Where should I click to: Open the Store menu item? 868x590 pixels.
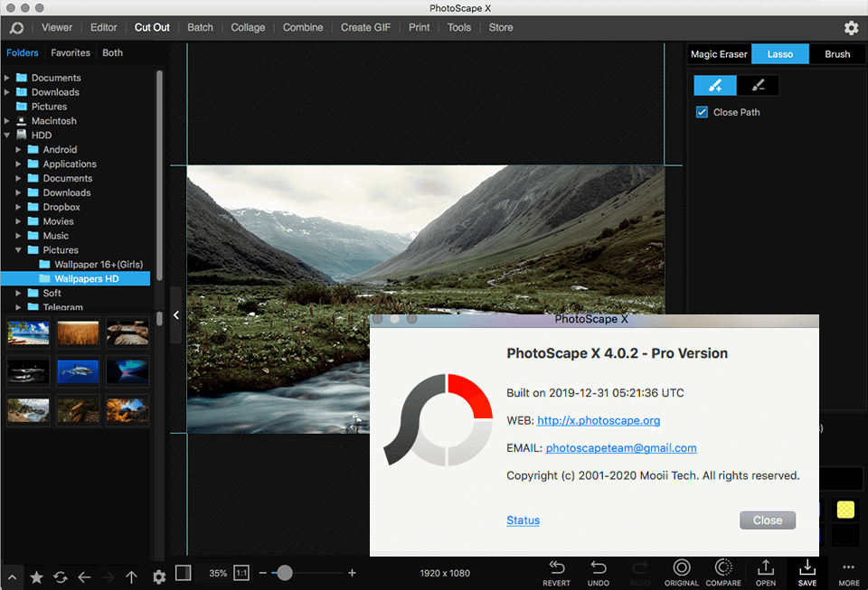pos(500,28)
